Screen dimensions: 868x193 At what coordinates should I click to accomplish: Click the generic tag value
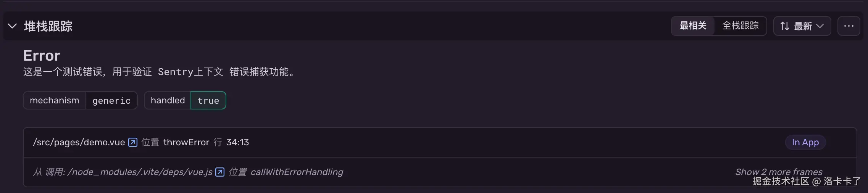[x=111, y=101]
